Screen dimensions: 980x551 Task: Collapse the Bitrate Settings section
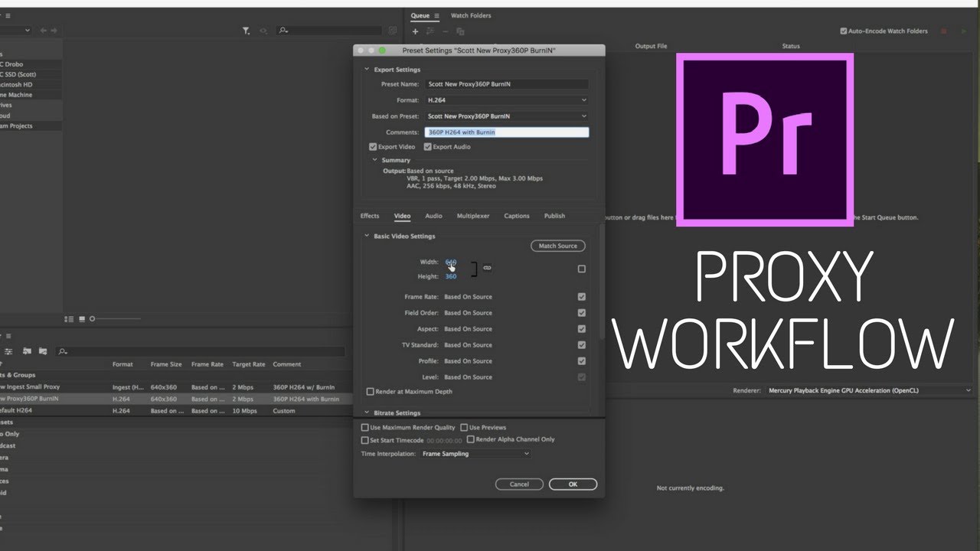point(367,413)
